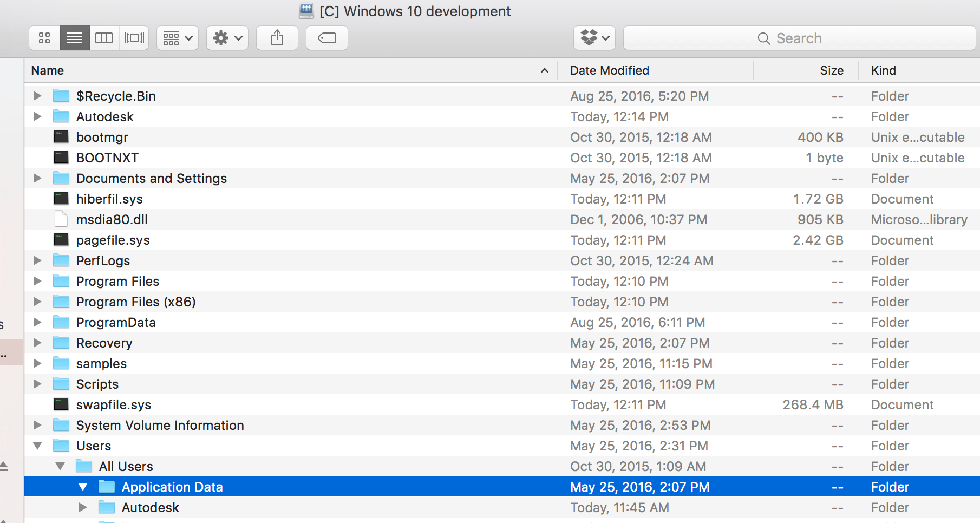Click the "Microso...library" kind cell
This screenshot has height=523, width=980.
click(919, 219)
